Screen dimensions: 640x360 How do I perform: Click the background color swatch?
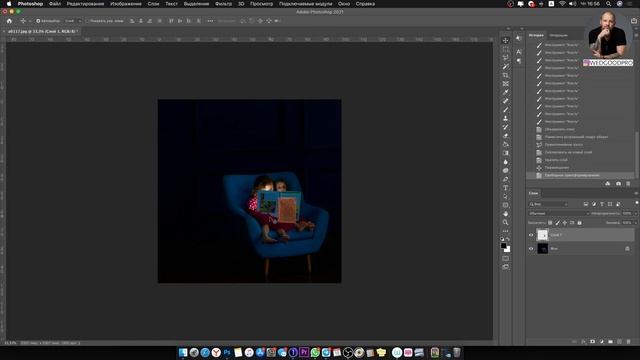click(x=507, y=249)
